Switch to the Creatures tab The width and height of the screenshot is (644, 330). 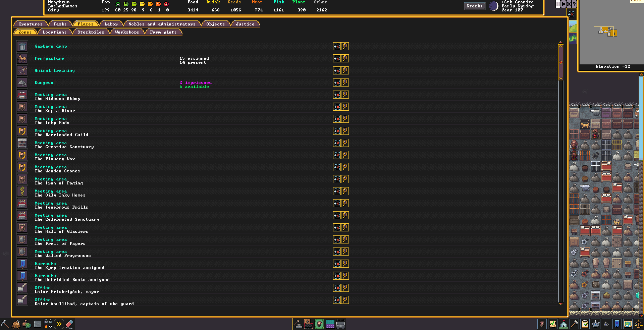(x=31, y=24)
